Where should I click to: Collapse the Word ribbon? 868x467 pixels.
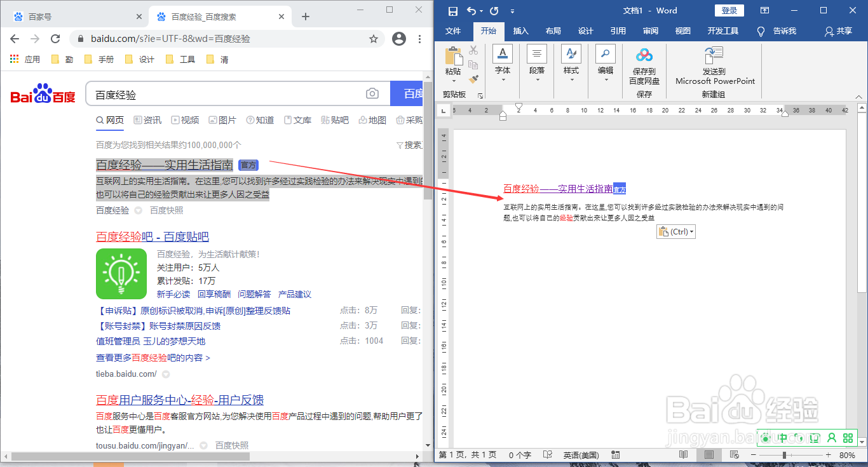coord(860,96)
